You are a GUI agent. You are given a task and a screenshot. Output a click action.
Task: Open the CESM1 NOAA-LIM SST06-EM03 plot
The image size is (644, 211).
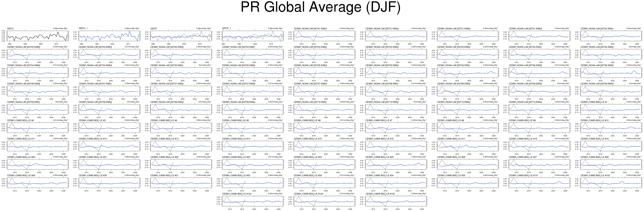pos(611,73)
